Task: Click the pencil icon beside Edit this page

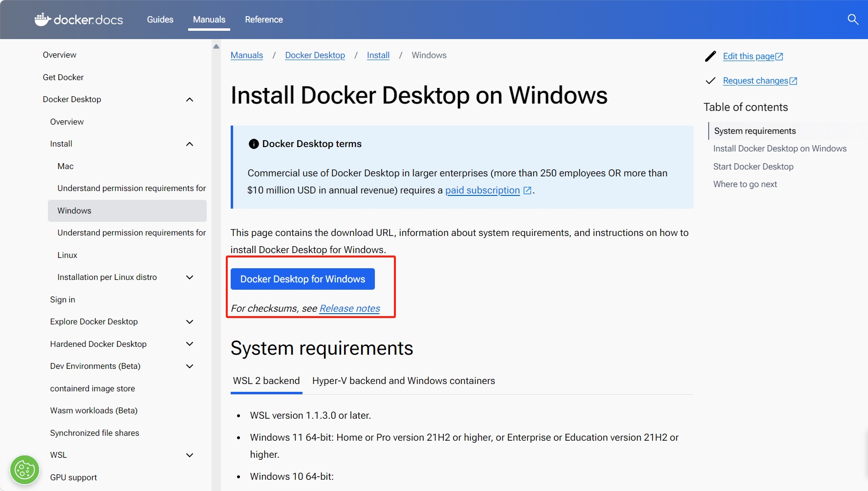Action: point(711,56)
